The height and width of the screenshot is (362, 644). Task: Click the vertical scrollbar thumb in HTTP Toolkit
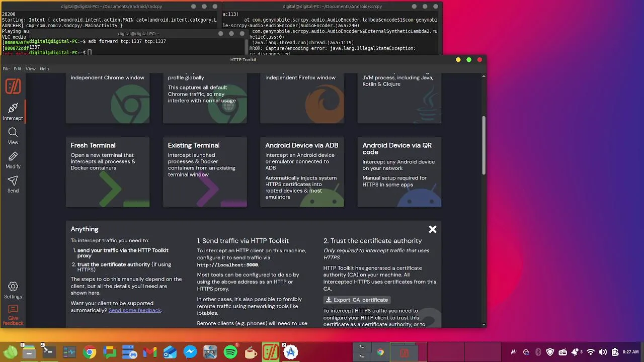pyautogui.click(x=484, y=146)
